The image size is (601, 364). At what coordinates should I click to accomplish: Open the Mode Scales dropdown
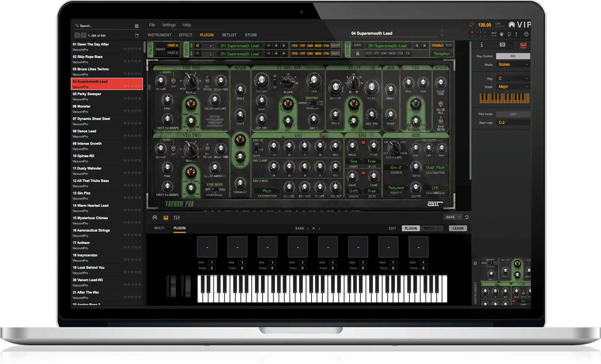pos(513,64)
